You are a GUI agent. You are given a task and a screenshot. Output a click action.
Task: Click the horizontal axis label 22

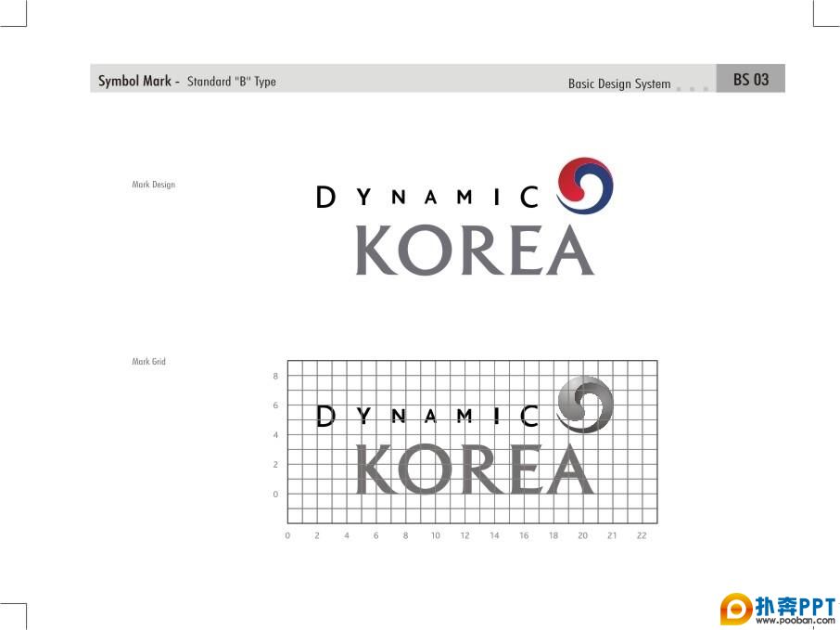pos(642,535)
